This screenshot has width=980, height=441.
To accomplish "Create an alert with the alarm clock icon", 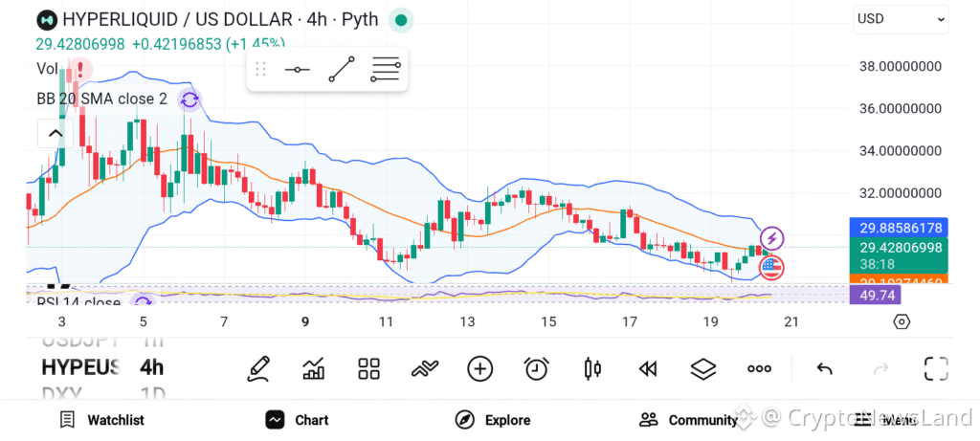I will 536,368.
